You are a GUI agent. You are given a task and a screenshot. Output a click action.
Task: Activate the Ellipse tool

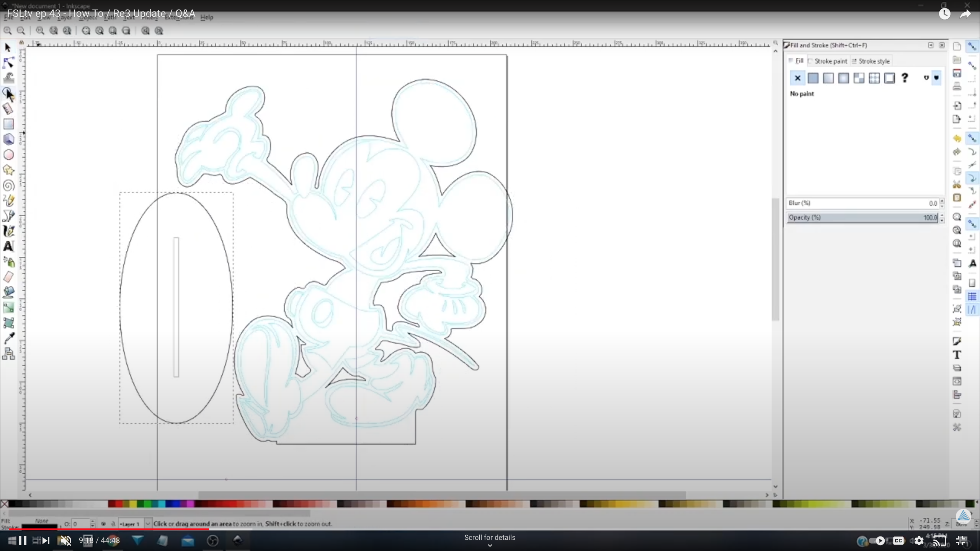pyautogui.click(x=8, y=155)
